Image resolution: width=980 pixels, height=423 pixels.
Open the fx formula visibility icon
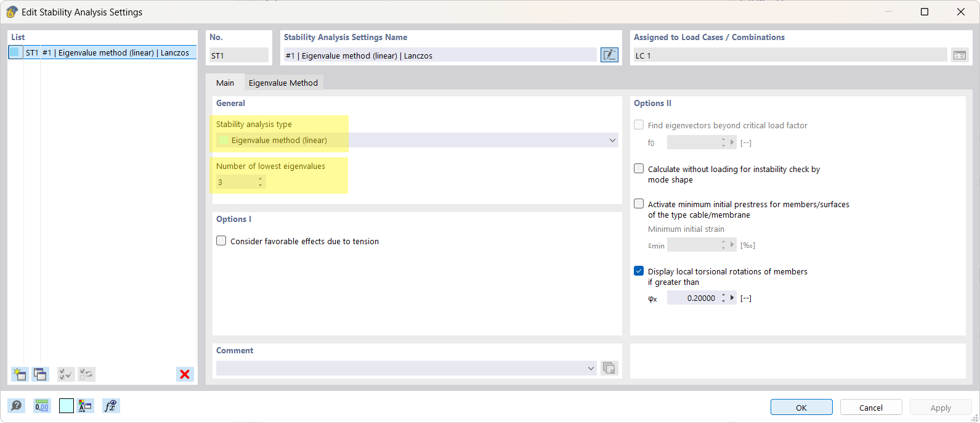(111, 406)
